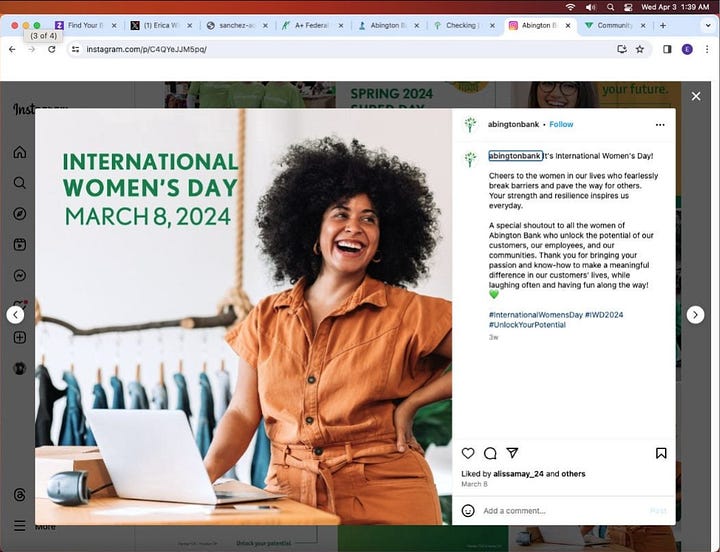Save post with the bookmark icon

coord(661,453)
